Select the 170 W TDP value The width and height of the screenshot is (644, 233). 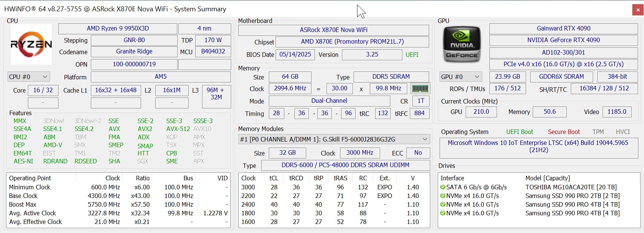(213, 40)
